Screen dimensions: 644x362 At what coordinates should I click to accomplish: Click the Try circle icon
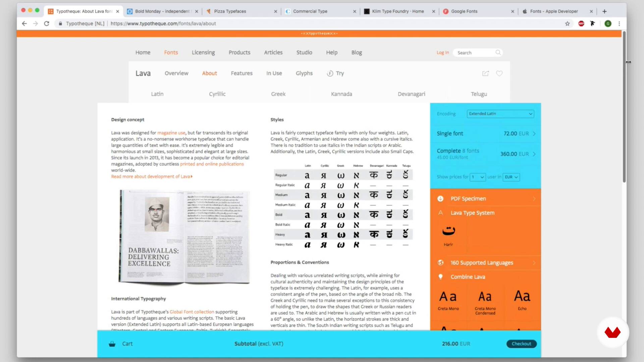click(x=330, y=73)
